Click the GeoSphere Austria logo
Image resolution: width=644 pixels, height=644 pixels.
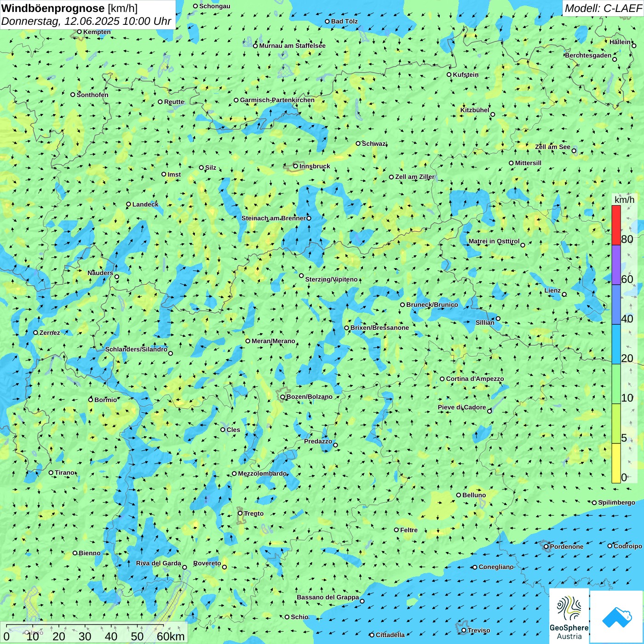point(569,616)
